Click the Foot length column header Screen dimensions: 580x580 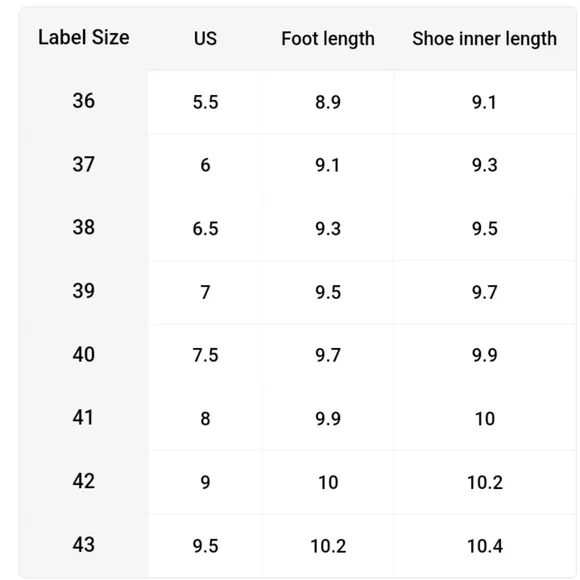pos(328,39)
